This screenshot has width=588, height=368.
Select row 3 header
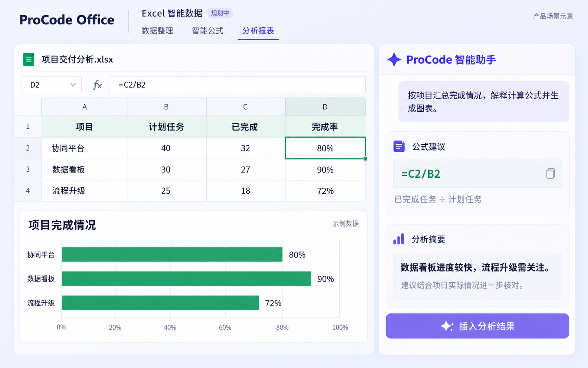(x=28, y=170)
